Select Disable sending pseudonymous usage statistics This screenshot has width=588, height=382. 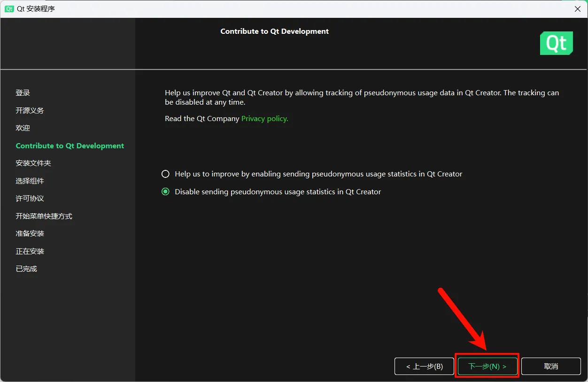point(165,192)
